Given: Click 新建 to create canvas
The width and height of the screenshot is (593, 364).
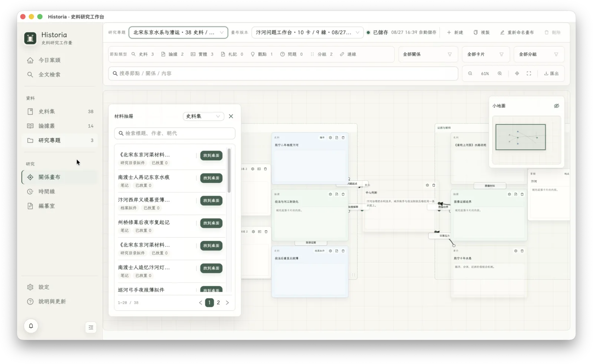Looking at the screenshot, I should click(455, 32).
